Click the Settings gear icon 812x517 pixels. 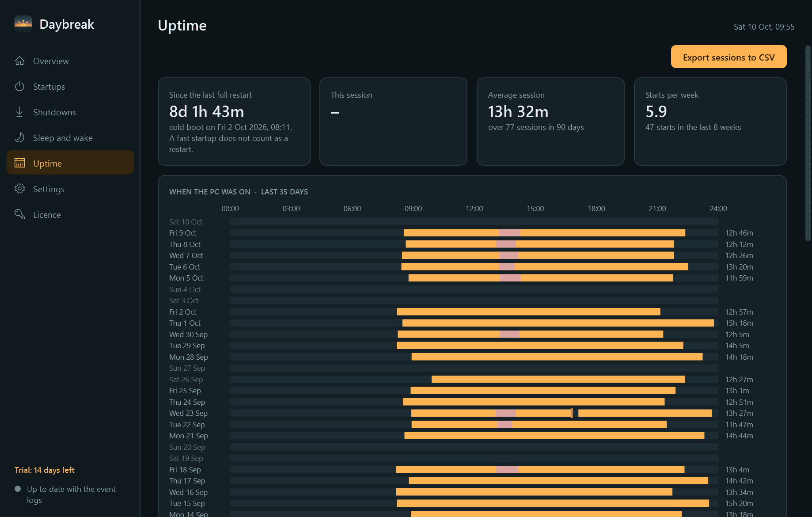point(19,189)
